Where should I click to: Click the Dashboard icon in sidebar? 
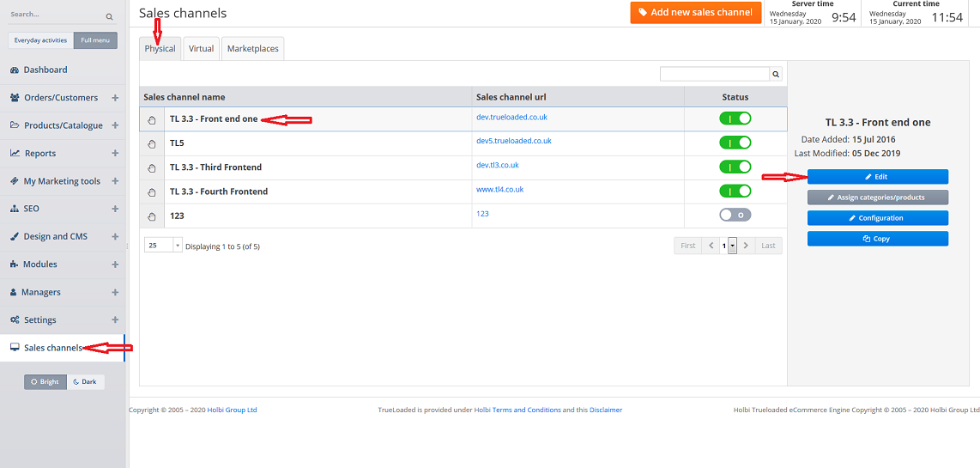click(x=15, y=70)
